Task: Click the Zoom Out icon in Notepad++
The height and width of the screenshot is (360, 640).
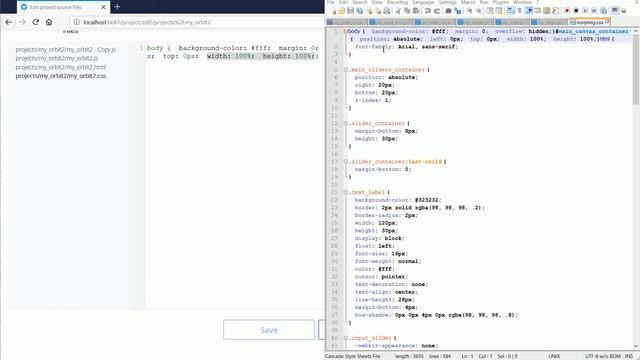Action: (478, 11)
